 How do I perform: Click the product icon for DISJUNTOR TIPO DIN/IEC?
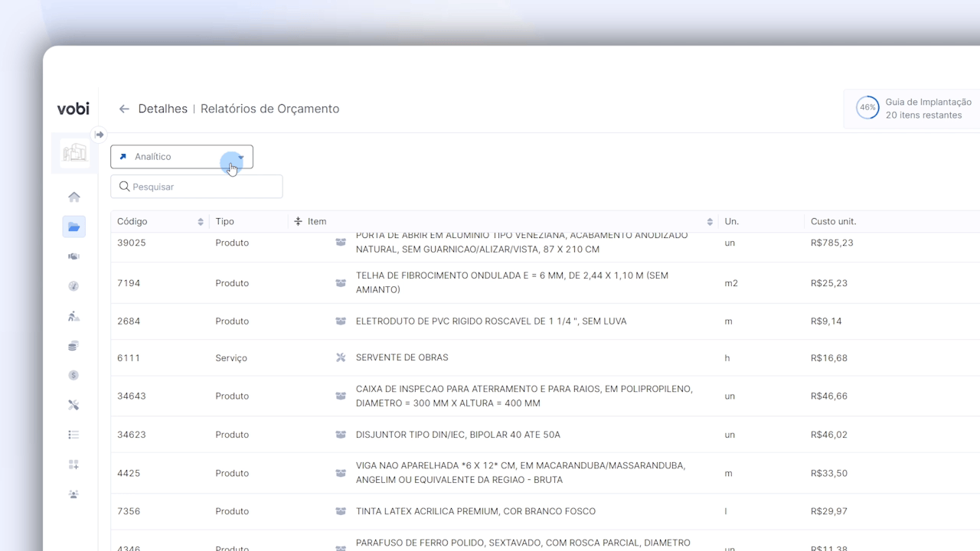point(341,435)
